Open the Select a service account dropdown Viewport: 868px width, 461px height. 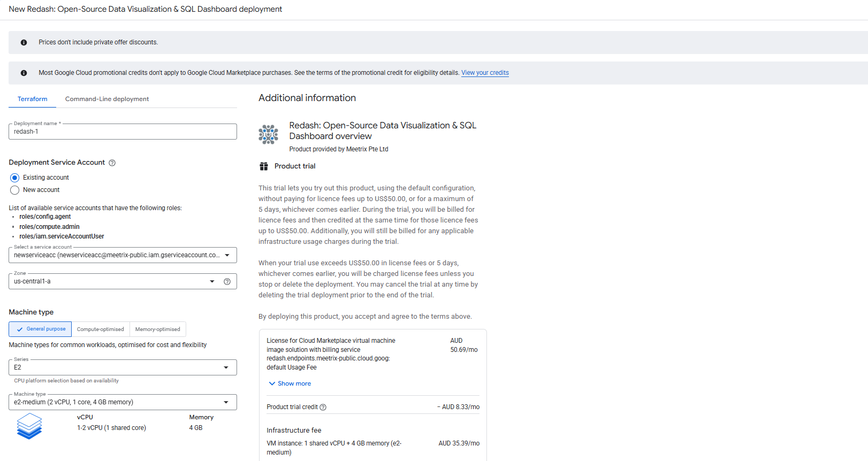click(123, 255)
